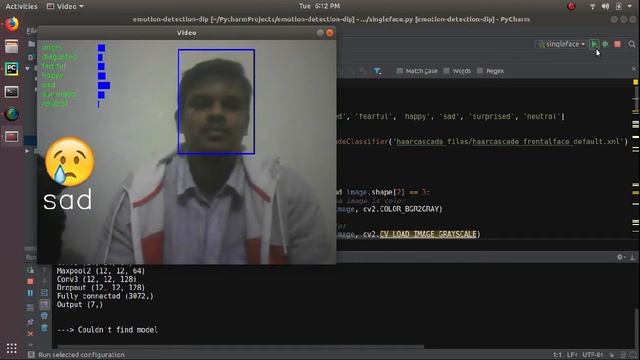
Task: Enable the Regex checkbox in find bar
Action: (x=480, y=71)
